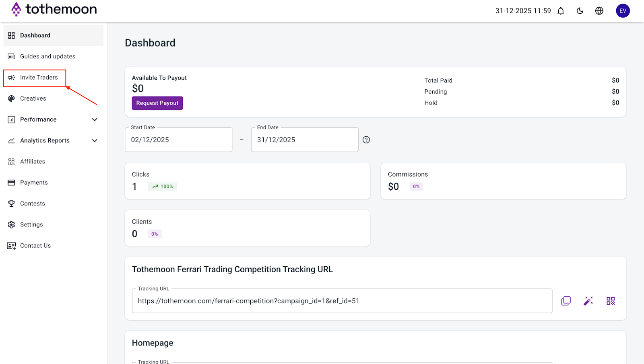Open the Dashboard menu item
Viewport: 644px width, 364px height.
[54, 35]
